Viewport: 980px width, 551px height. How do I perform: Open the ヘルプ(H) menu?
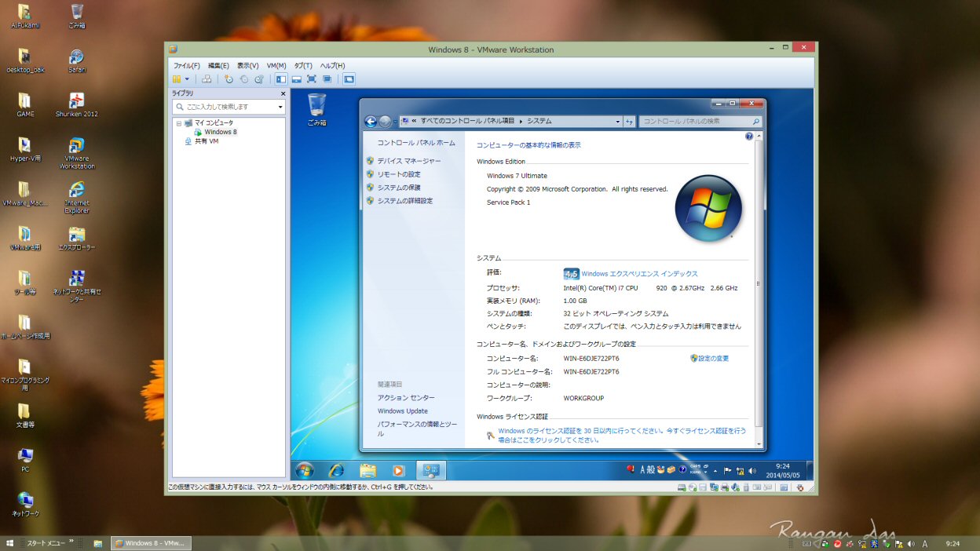coord(332,66)
